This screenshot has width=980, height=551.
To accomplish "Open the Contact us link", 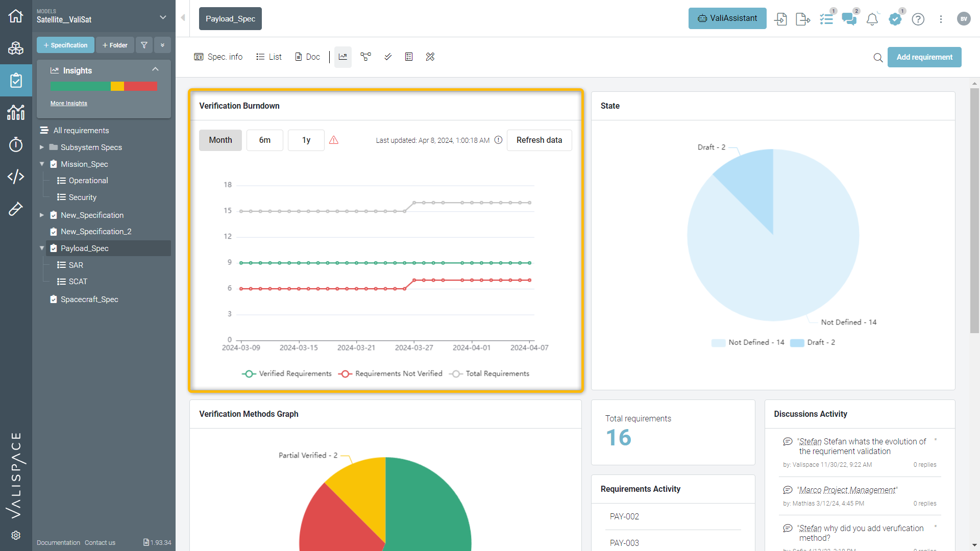I will (100, 542).
